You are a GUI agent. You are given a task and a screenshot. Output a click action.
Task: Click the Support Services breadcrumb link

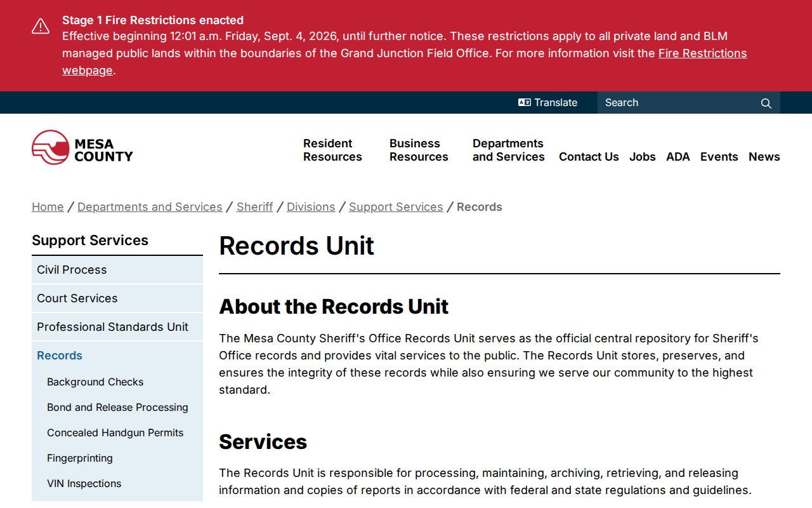point(396,207)
